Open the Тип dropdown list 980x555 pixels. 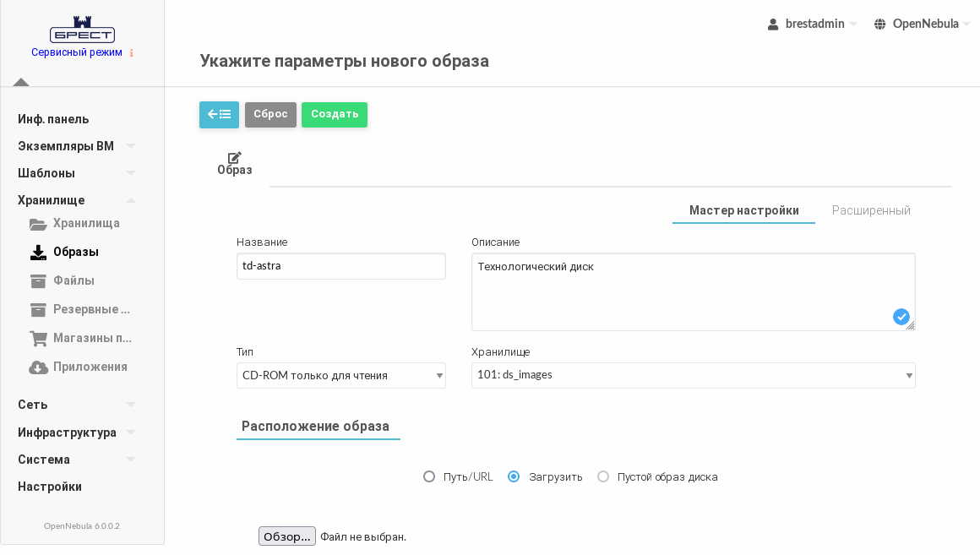click(340, 376)
